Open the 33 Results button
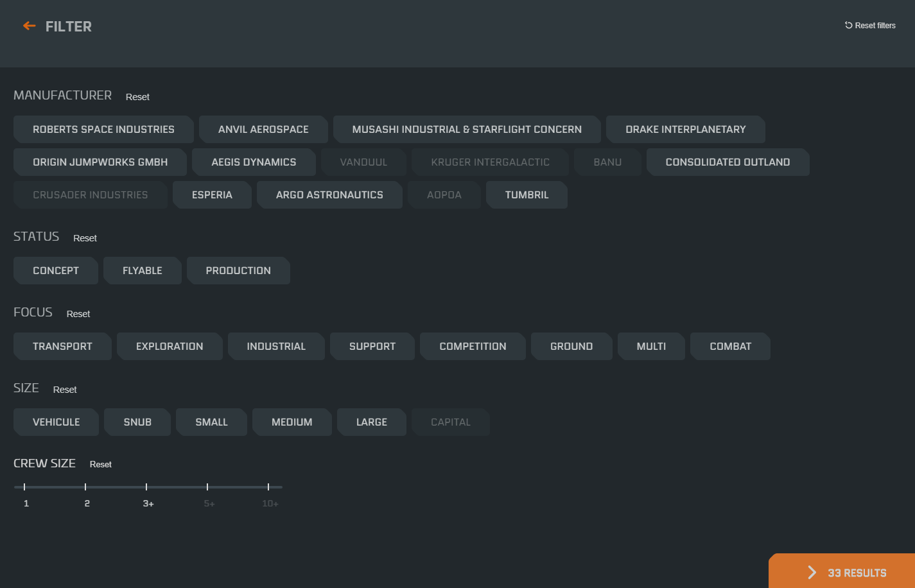The width and height of the screenshot is (915, 588). 856,573
